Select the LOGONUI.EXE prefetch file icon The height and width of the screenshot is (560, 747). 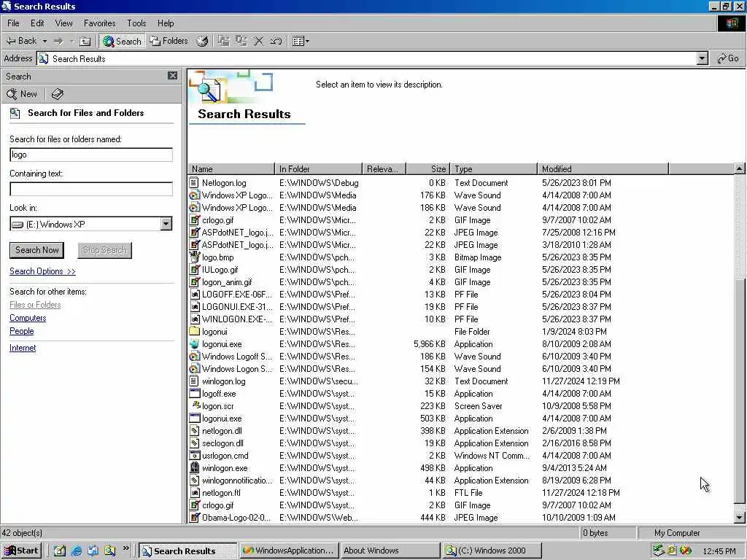[194, 307]
